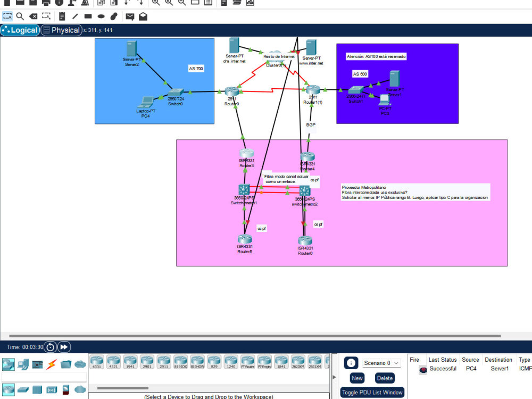This screenshot has height=399, width=532.
Task: Click the Zoom In toolbar icon
Action: tap(156, 4)
